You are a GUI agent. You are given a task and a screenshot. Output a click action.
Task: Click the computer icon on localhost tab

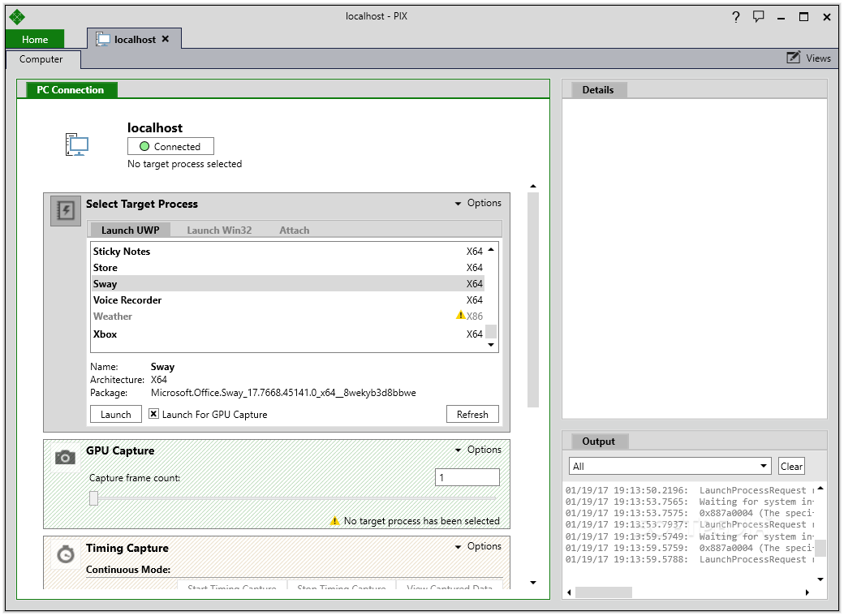[103, 39]
